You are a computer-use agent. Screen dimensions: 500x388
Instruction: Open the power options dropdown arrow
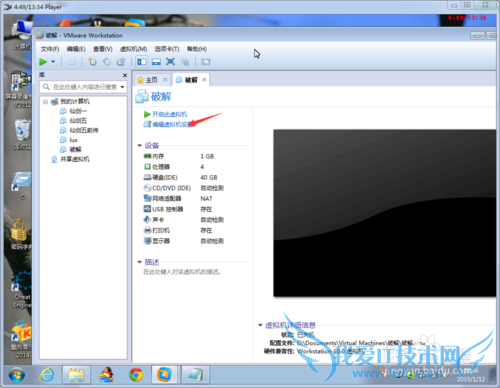pyautogui.click(x=53, y=62)
